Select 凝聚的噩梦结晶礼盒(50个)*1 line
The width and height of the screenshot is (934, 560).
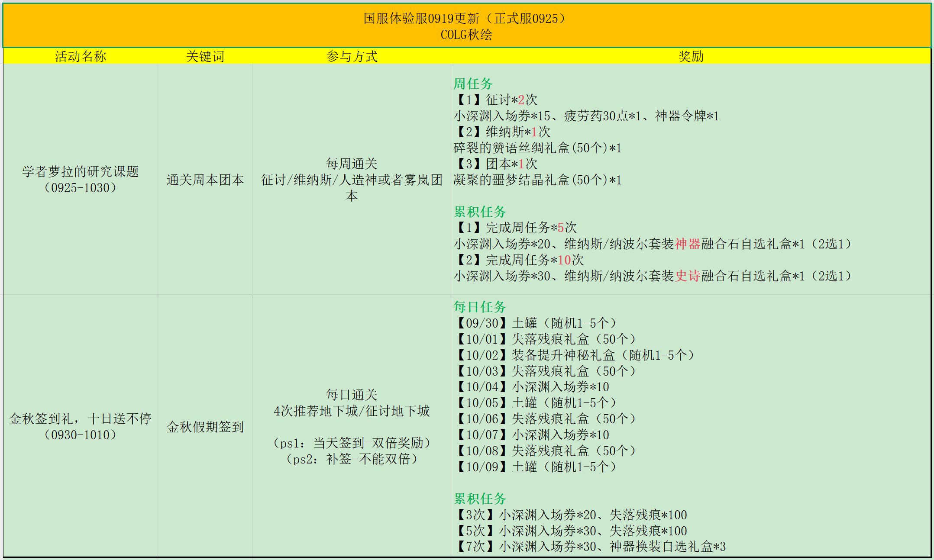537,180
